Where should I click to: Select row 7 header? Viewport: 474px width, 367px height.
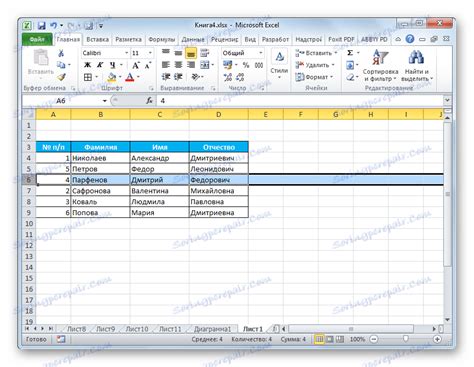click(x=29, y=191)
